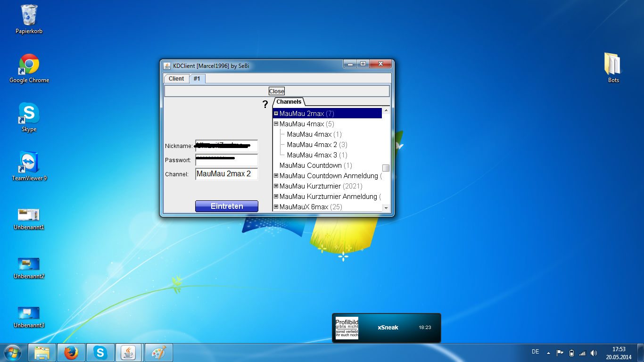This screenshot has width=644, height=362.
Task: Click the Paint icon in taskbar
Action: point(159,352)
